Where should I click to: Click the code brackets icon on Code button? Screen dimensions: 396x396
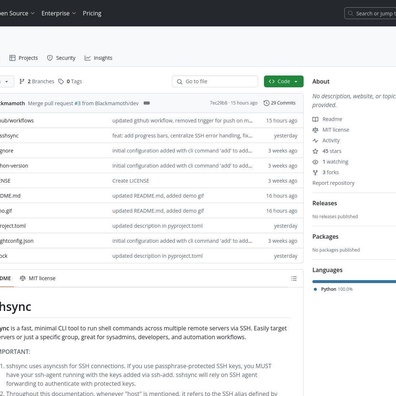272,81
